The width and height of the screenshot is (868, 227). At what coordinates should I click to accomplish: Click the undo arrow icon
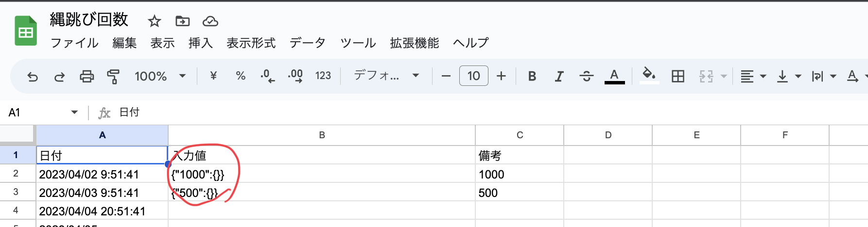click(33, 76)
